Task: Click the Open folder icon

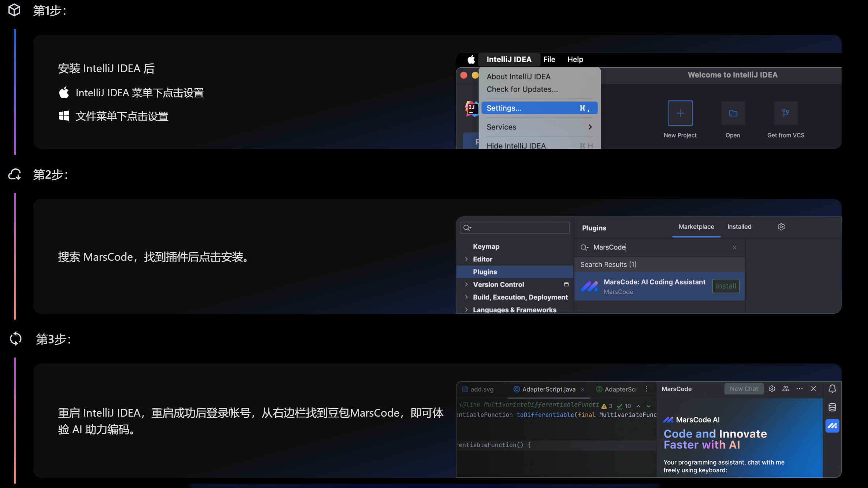Action: [x=733, y=113]
